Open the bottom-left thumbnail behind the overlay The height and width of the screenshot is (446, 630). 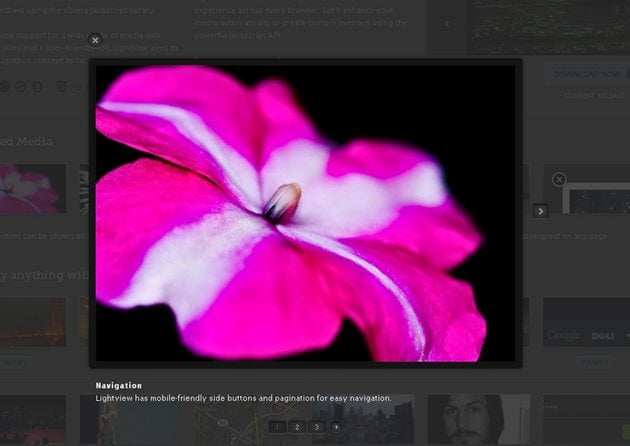(x=33, y=420)
